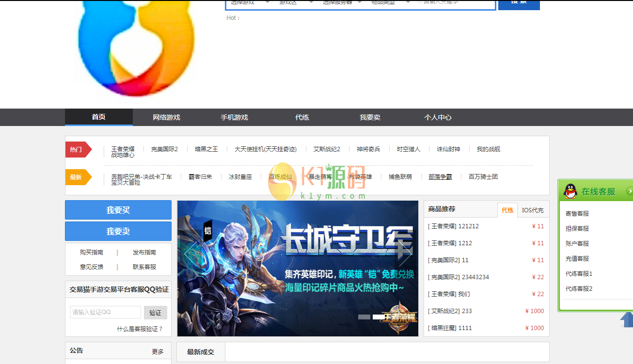Open the 代练 navigation tab
Screen dimensions: 633x364
tap(302, 117)
